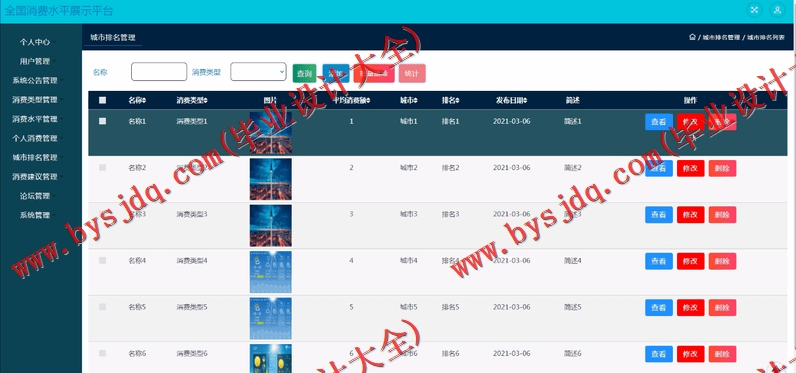This screenshot has height=373, width=796.
Task: Check the checkbox for row 名称2
Action: tap(103, 167)
